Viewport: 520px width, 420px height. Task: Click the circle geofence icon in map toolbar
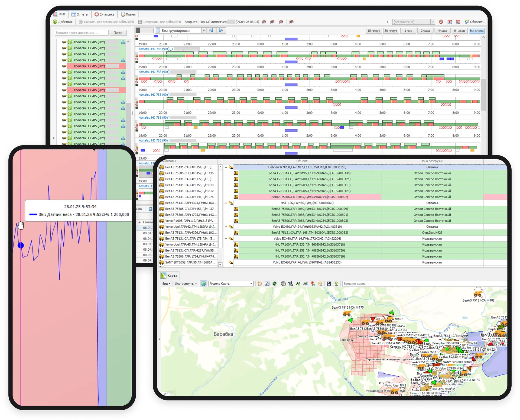283,284
